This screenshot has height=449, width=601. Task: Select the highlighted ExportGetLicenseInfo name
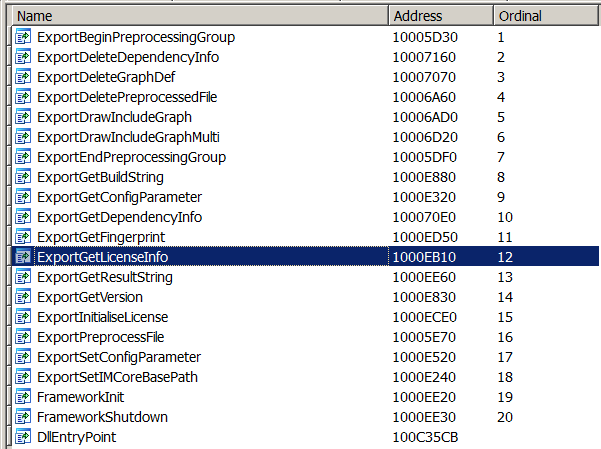pyautogui.click(x=103, y=257)
